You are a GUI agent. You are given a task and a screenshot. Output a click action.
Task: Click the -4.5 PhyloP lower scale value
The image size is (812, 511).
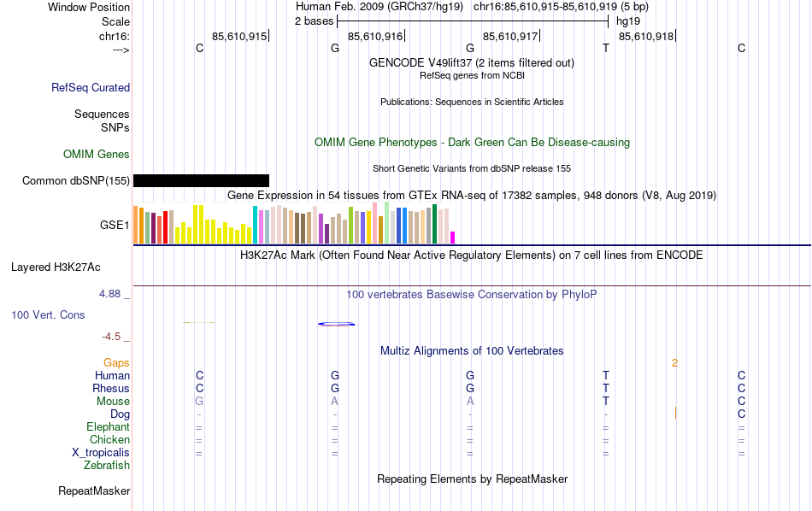[x=111, y=337]
